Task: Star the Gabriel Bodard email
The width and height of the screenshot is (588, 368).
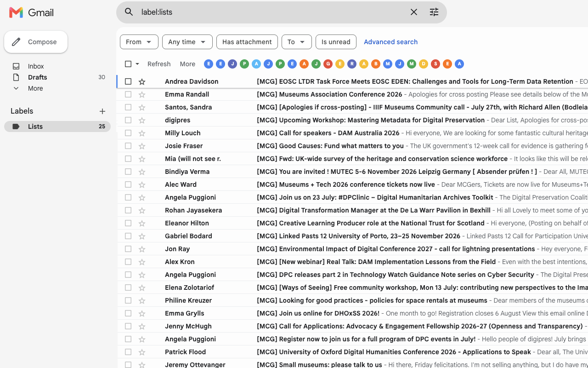Action: coord(142,236)
